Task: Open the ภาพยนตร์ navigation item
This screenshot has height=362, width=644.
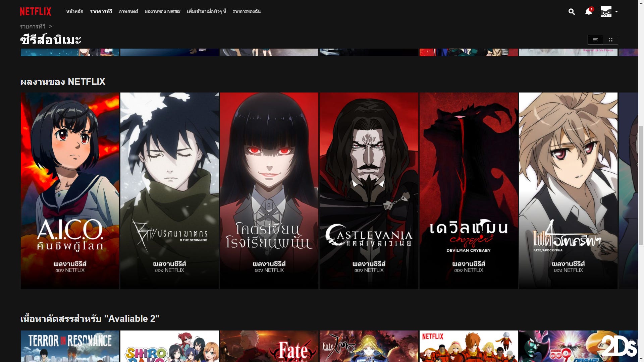Action: click(x=128, y=11)
